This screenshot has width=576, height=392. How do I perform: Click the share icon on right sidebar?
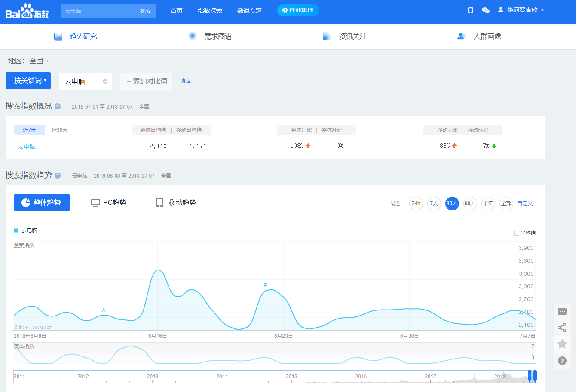562,328
